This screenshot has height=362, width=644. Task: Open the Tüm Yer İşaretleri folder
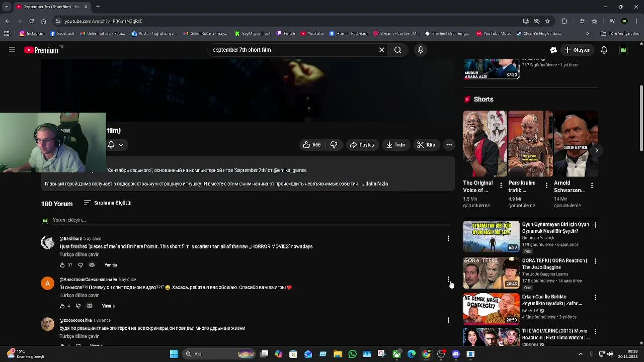(x=620, y=34)
